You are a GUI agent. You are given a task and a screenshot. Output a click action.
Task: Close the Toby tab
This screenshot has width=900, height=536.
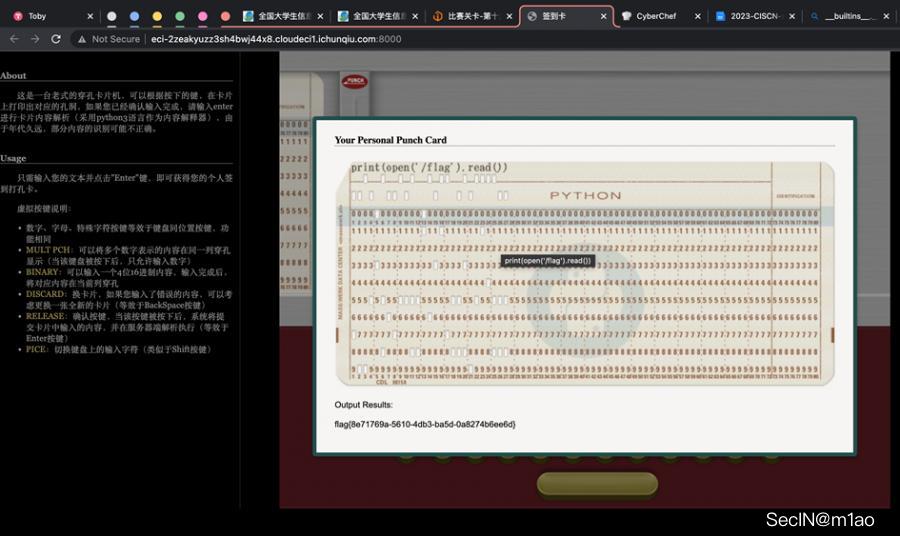(x=90, y=16)
